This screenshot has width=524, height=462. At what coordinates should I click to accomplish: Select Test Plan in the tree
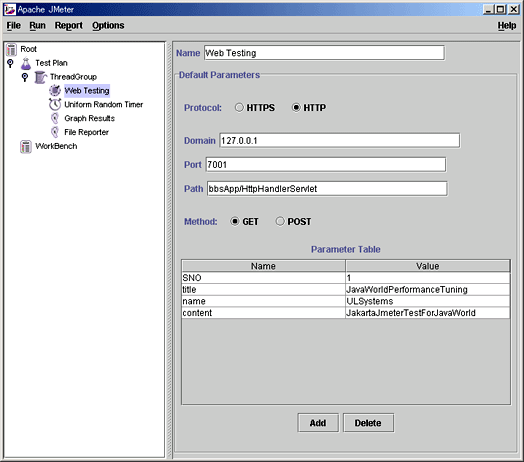point(51,63)
